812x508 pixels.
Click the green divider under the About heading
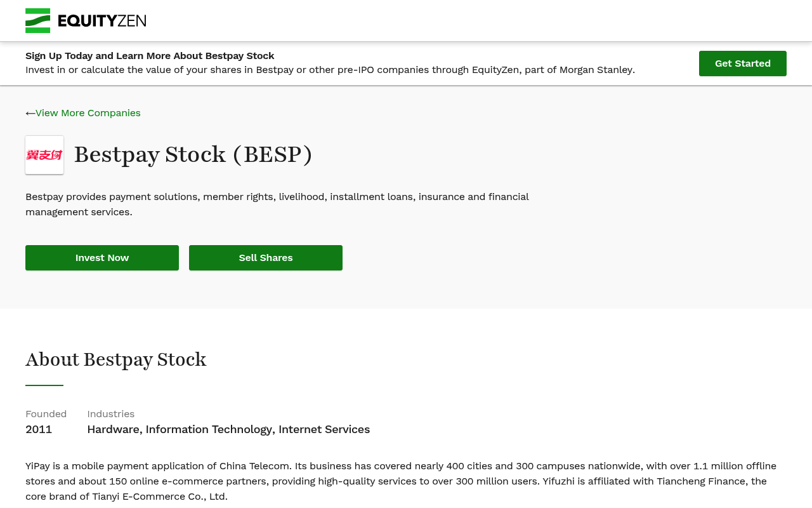pyautogui.click(x=44, y=385)
